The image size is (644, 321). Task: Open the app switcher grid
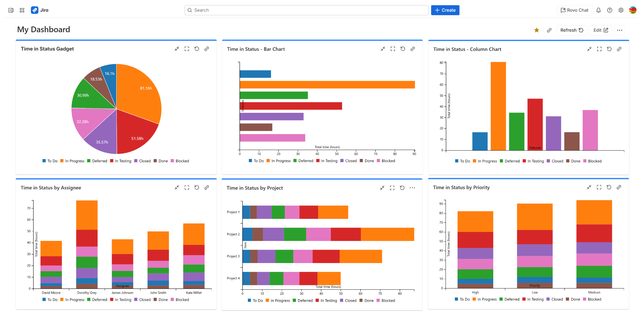tap(22, 10)
